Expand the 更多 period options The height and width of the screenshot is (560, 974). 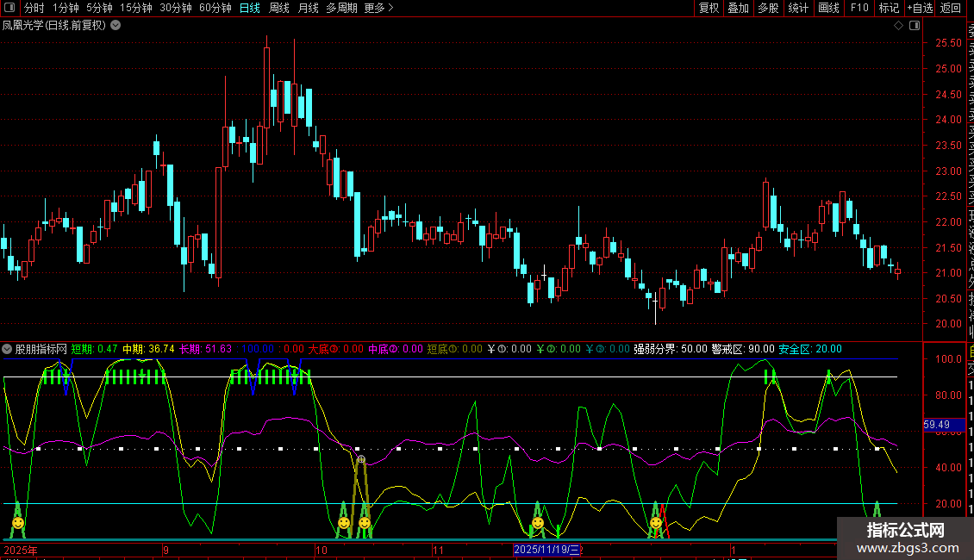[378, 9]
